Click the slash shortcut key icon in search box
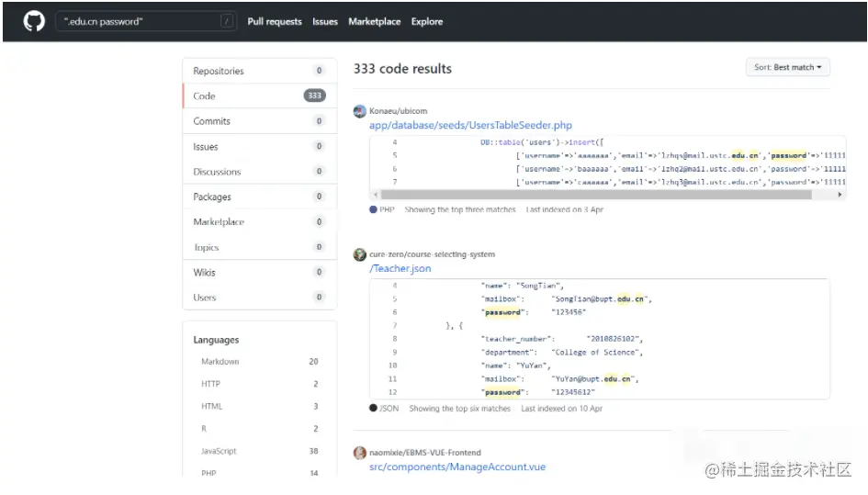 pyautogui.click(x=226, y=22)
